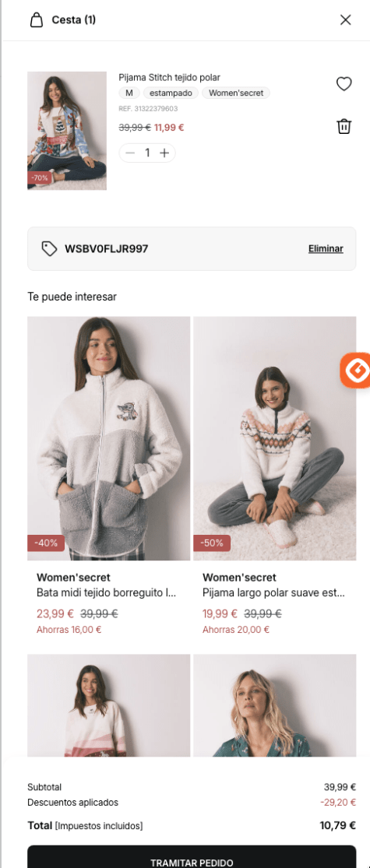The height and width of the screenshot is (868, 370).
Task: Click the orange floating widget icon
Action: tap(355, 369)
